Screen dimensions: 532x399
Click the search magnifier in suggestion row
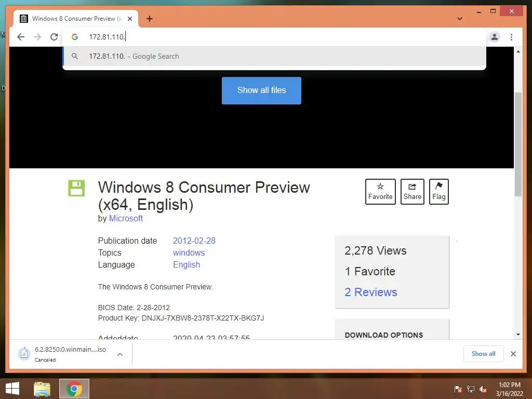[x=75, y=56]
